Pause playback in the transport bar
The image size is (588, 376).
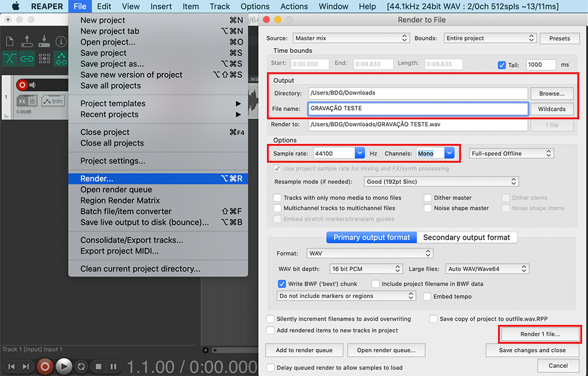click(113, 366)
